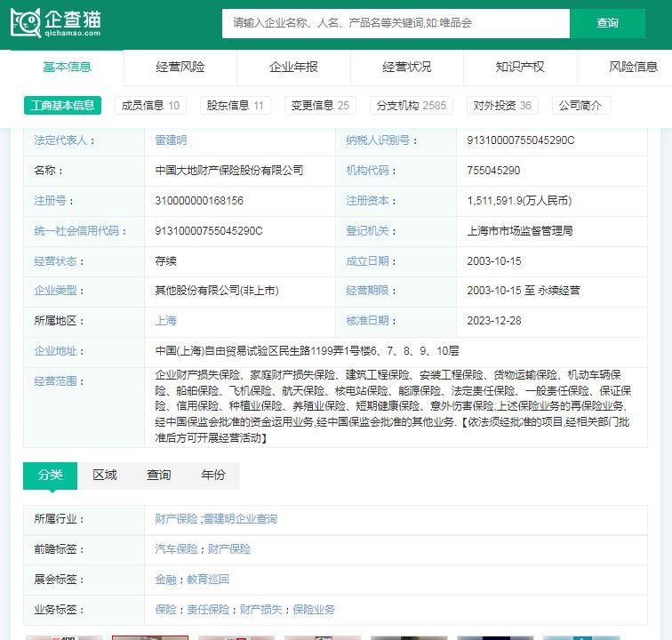Open the 知识产权 tab
Viewport: 672px width, 640px height.
(x=520, y=67)
